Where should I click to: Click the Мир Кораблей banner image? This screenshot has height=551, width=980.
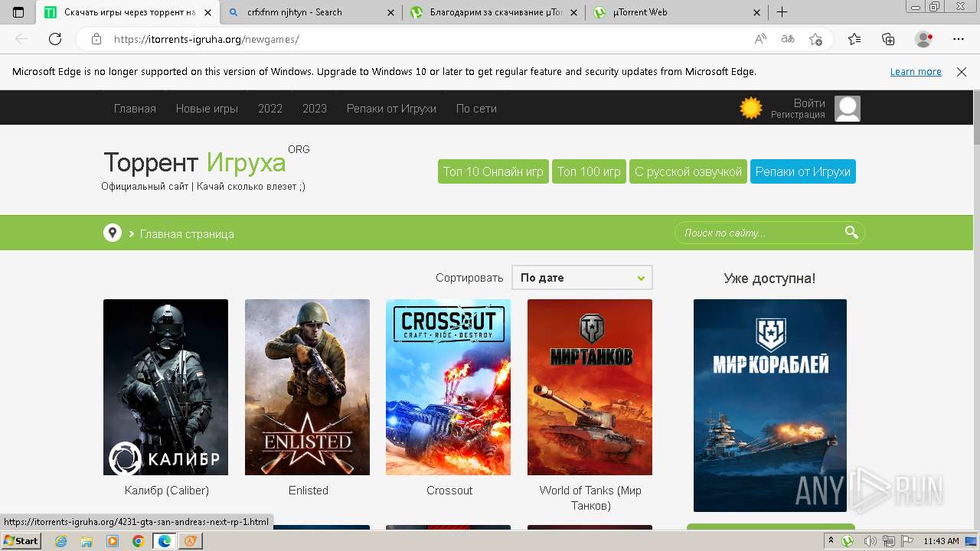point(770,406)
